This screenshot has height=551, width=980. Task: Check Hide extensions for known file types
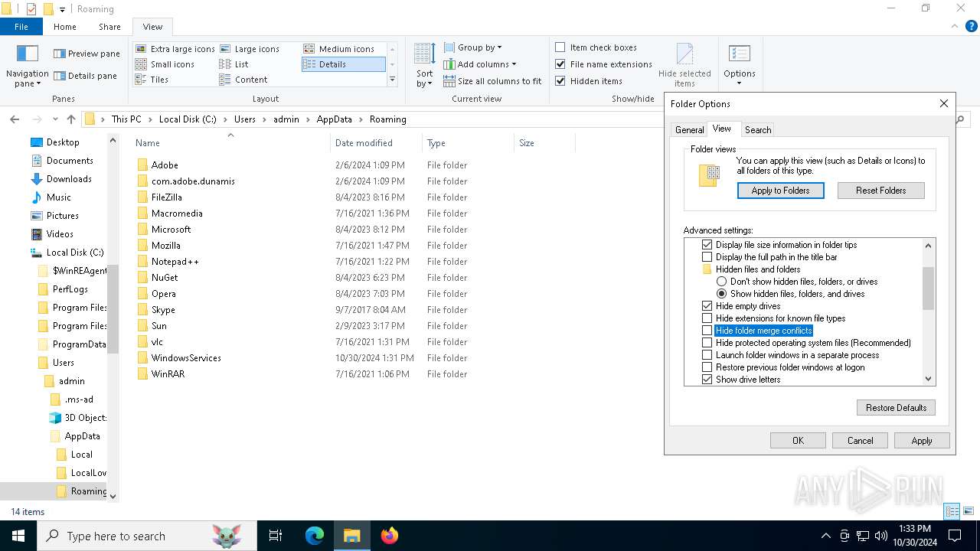click(x=707, y=318)
